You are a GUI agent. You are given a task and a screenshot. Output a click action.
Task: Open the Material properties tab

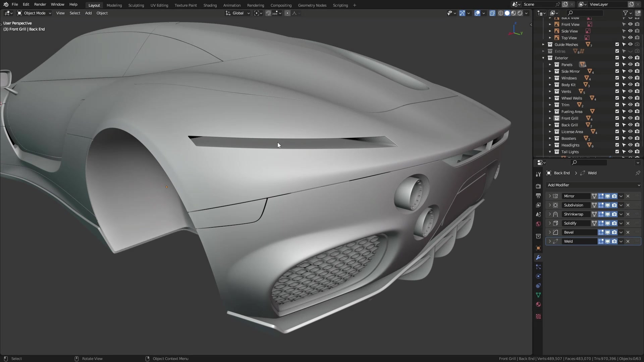(538, 304)
